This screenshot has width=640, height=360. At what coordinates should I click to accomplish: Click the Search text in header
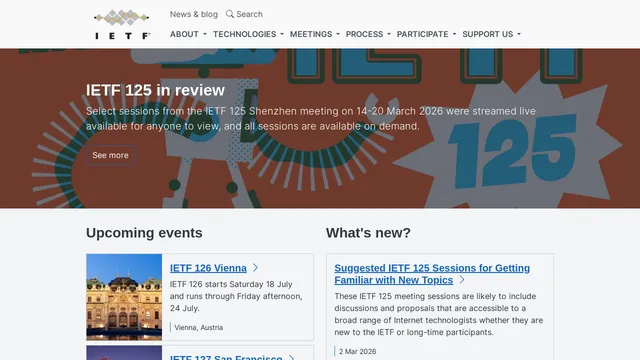pos(249,14)
